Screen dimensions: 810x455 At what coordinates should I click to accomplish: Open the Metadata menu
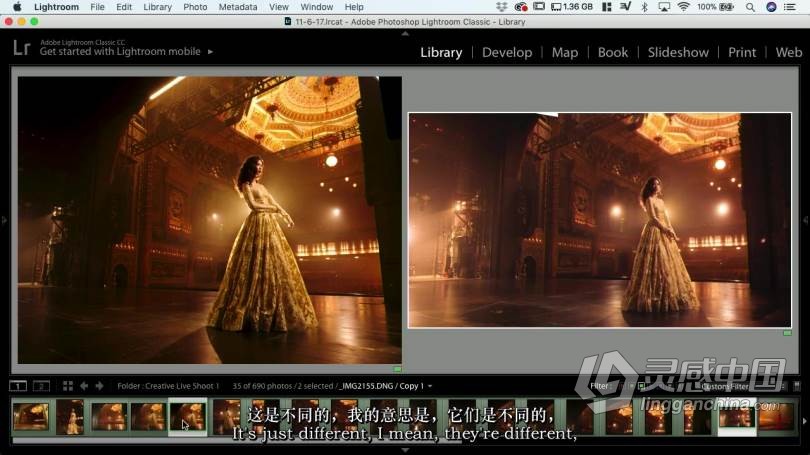[x=238, y=7]
